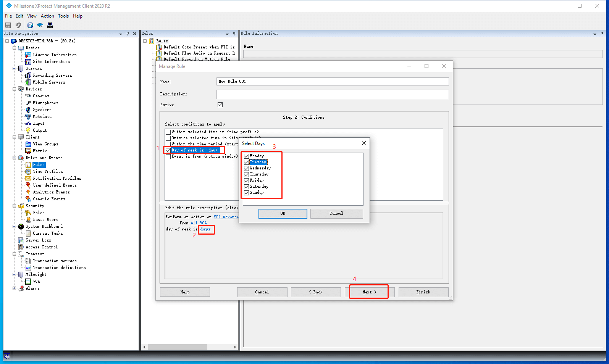This screenshot has height=364, width=609.
Task: Uncheck the Sunday checkbox
Action: click(x=246, y=193)
